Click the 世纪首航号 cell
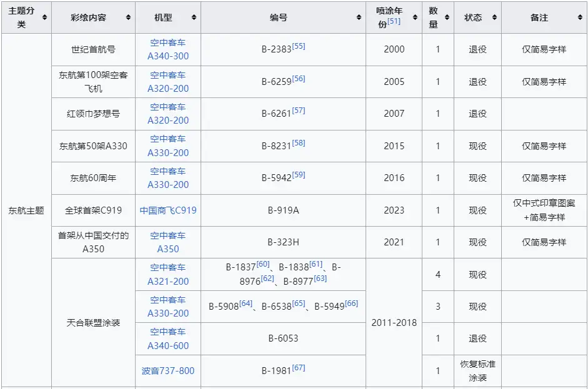This screenshot has width=588, height=389. (93, 49)
